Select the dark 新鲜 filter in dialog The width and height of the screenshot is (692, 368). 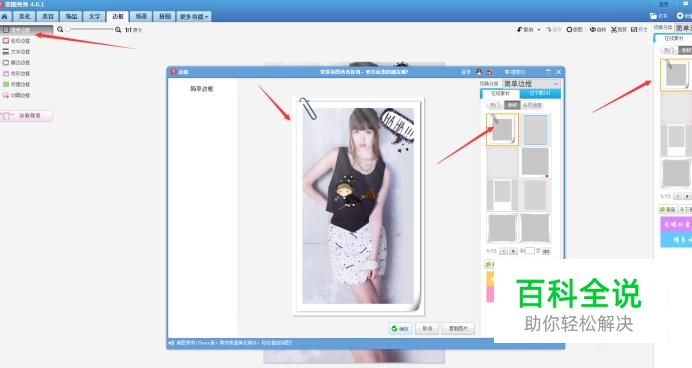pyautogui.click(x=512, y=105)
